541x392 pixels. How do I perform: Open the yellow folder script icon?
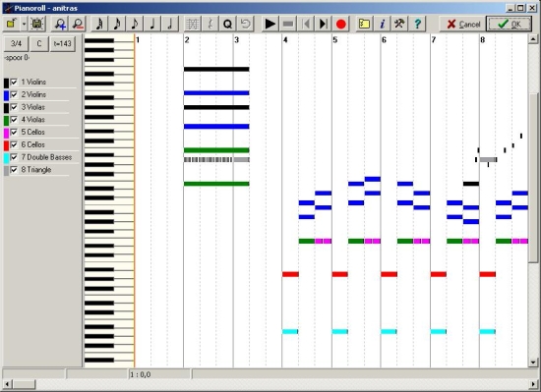point(364,24)
